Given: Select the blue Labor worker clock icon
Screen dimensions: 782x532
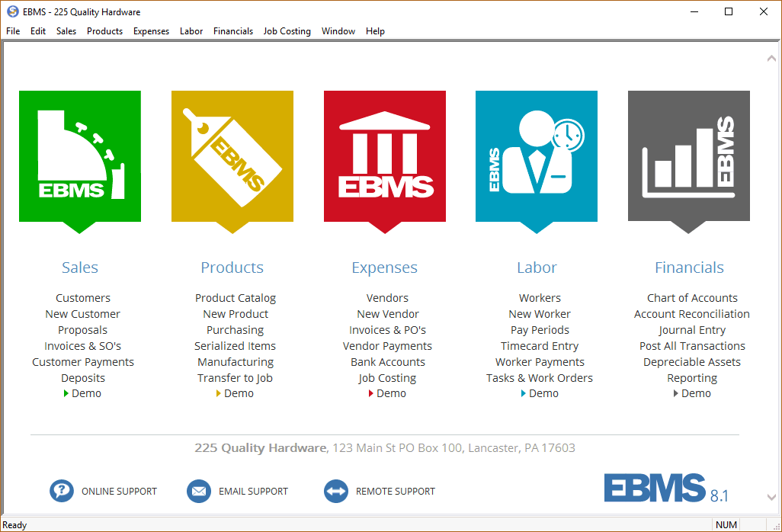Looking at the screenshot, I should click(537, 156).
